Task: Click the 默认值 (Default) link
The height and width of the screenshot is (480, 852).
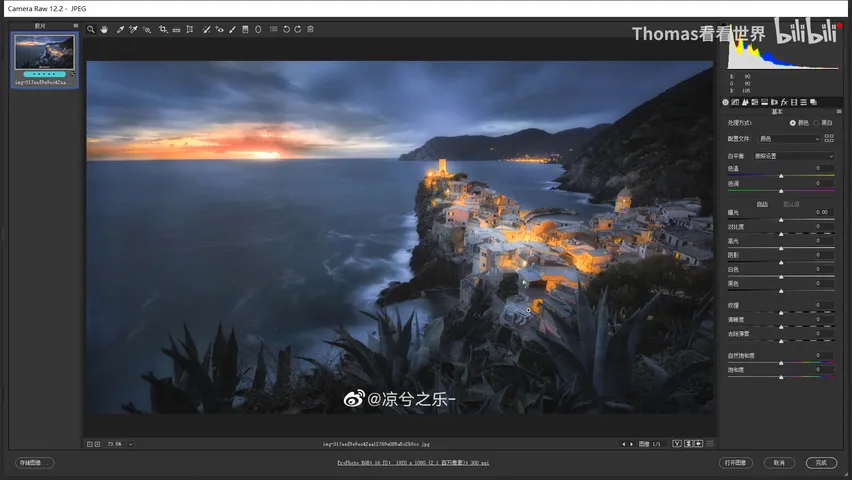Action: pyautogui.click(x=791, y=204)
